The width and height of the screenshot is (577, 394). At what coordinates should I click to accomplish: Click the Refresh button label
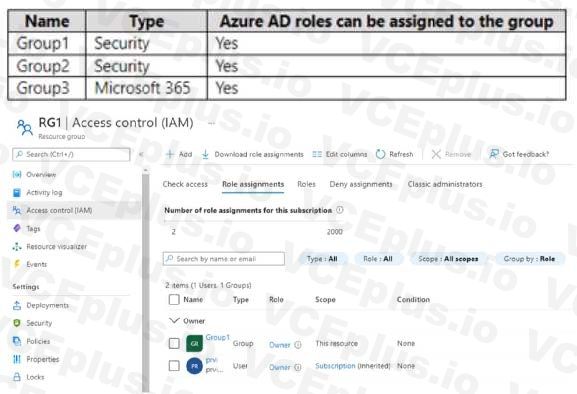[x=401, y=154]
